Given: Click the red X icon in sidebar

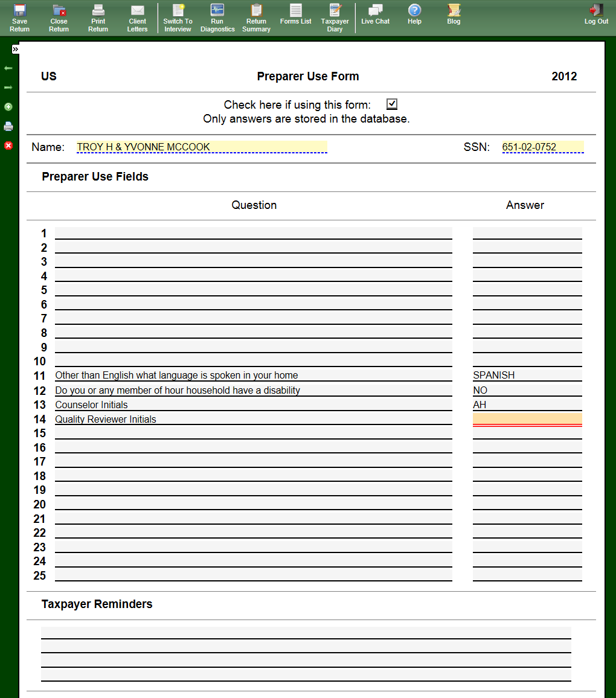Looking at the screenshot, I should [8, 146].
